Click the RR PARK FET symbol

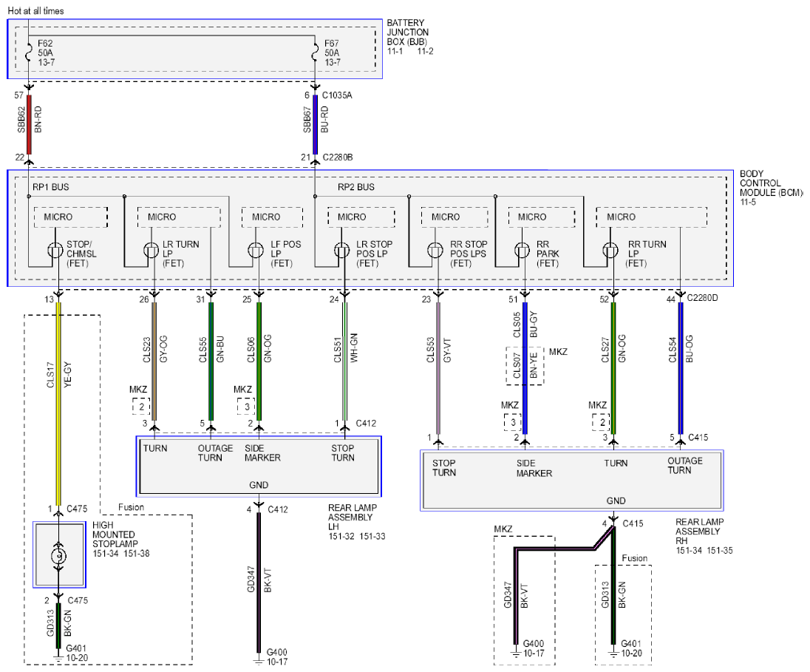pos(523,251)
